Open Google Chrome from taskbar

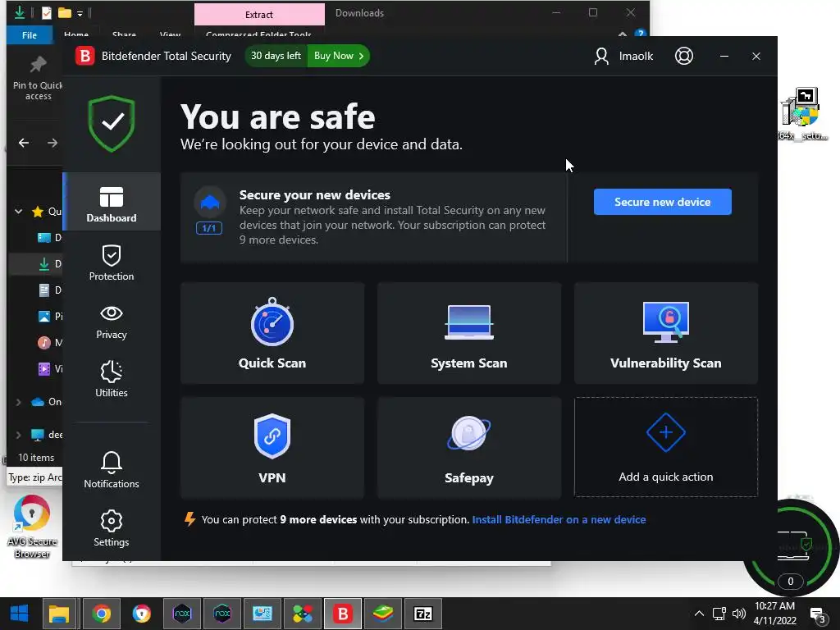click(x=101, y=614)
